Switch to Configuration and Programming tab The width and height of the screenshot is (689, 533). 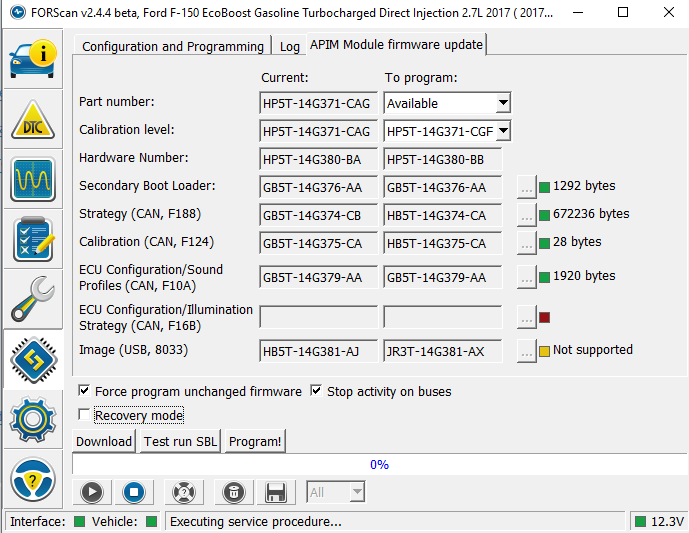(172, 46)
